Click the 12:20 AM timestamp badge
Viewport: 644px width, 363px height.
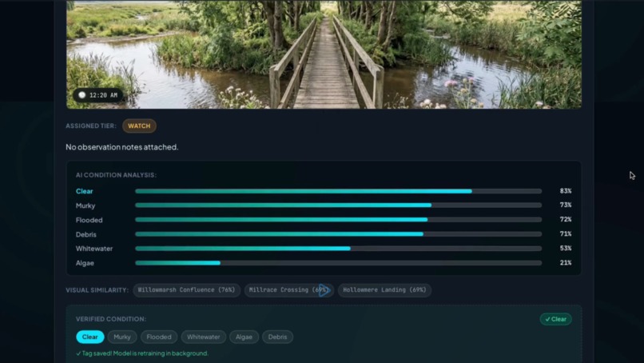click(x=97, y=95)
